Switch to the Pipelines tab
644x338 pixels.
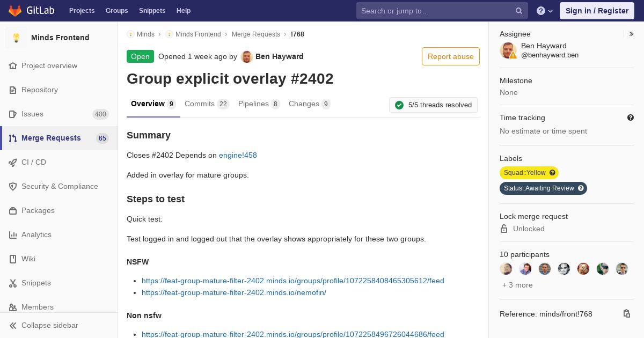259,104
